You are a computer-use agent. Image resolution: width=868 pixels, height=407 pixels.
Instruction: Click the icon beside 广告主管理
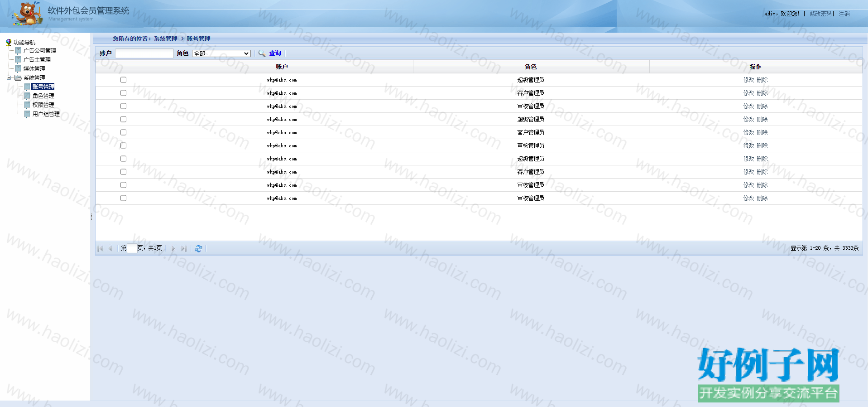pyautogui.click(x=18, y=60)
